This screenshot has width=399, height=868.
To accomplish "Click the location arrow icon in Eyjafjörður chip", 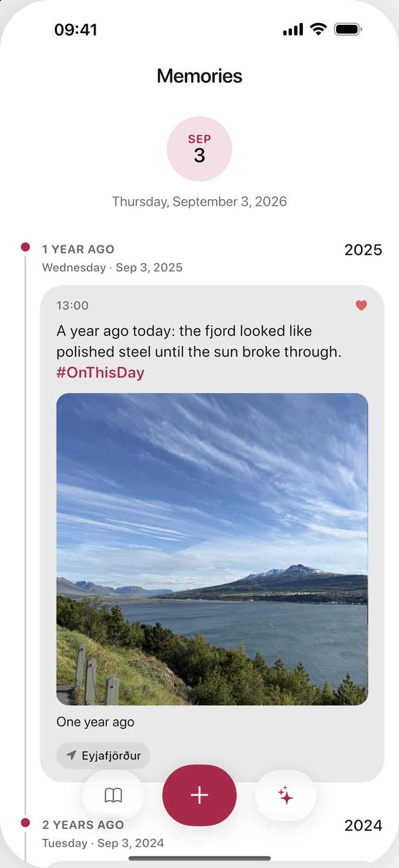I will click(71, 755).
